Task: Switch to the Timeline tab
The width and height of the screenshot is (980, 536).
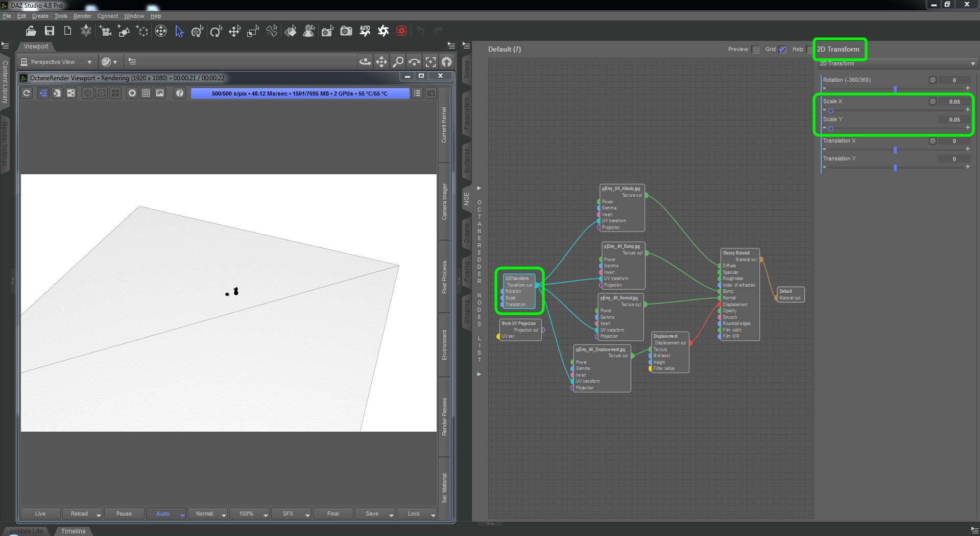Action: pos(73,531)
